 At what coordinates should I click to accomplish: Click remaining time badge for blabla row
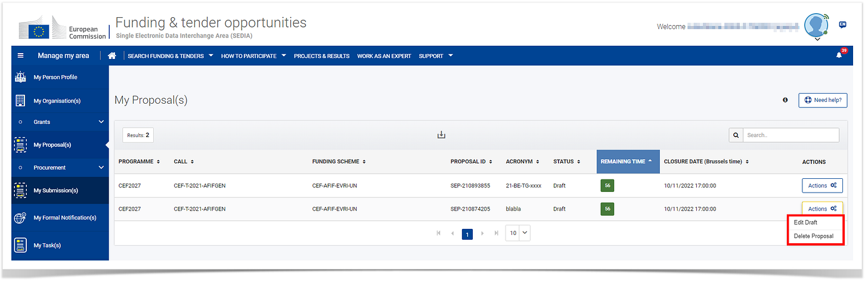click(607, 209)
